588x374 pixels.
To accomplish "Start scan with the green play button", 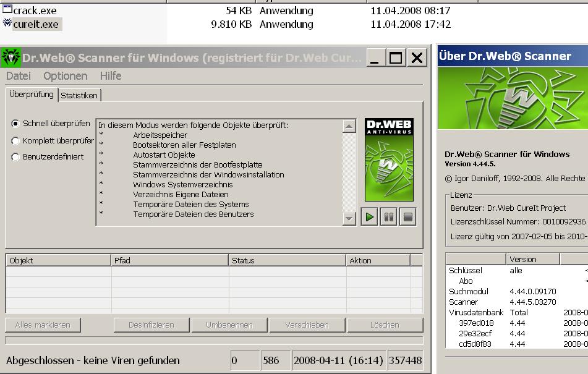I will tap(369, 217).
